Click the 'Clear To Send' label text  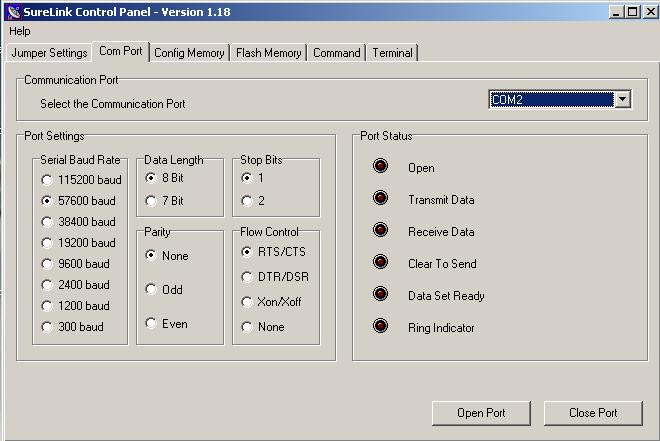coord(442,264)
